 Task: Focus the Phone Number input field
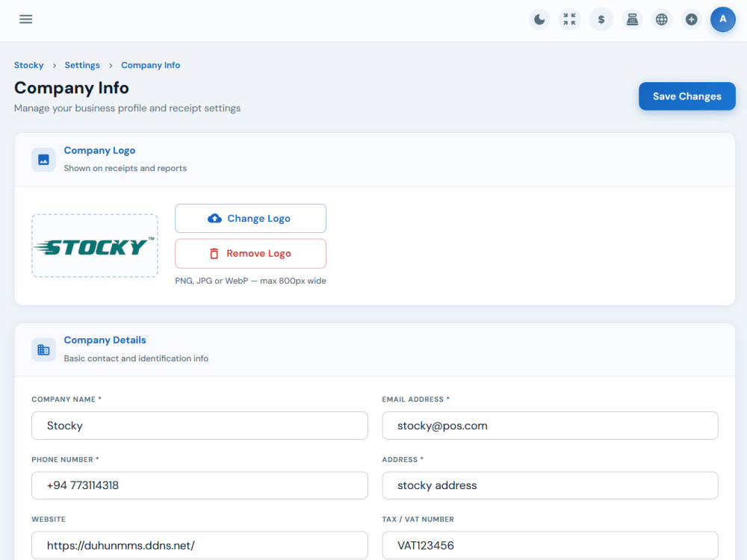pos(199,485)
